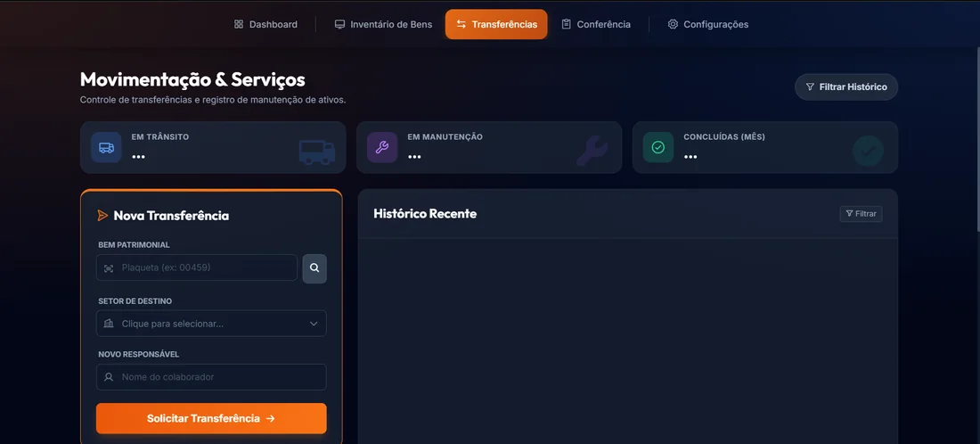Viewport: 980px width, 444px height.
Task: Click the large faded checkmark in Concluídas card
Action: [x=868, y=151]
